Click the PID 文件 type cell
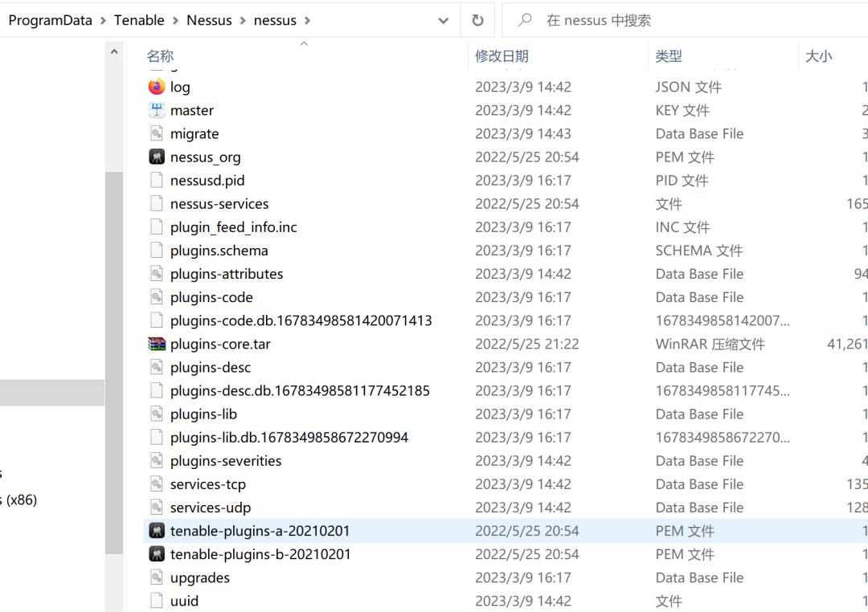868x612 pixels. (682, 181)
